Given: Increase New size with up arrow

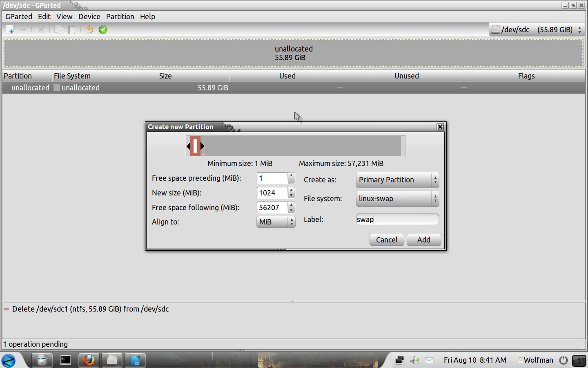Looking at the screenshot, I should [x=291, y=190].
